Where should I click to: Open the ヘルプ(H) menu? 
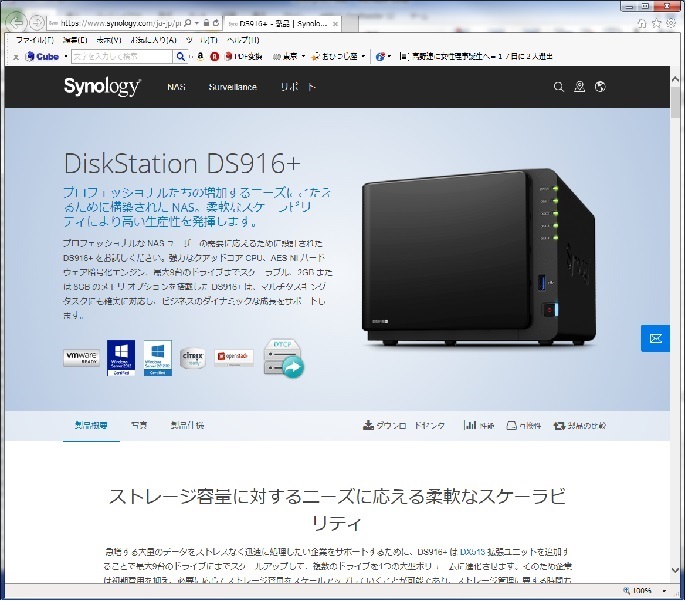coord(243,40)
